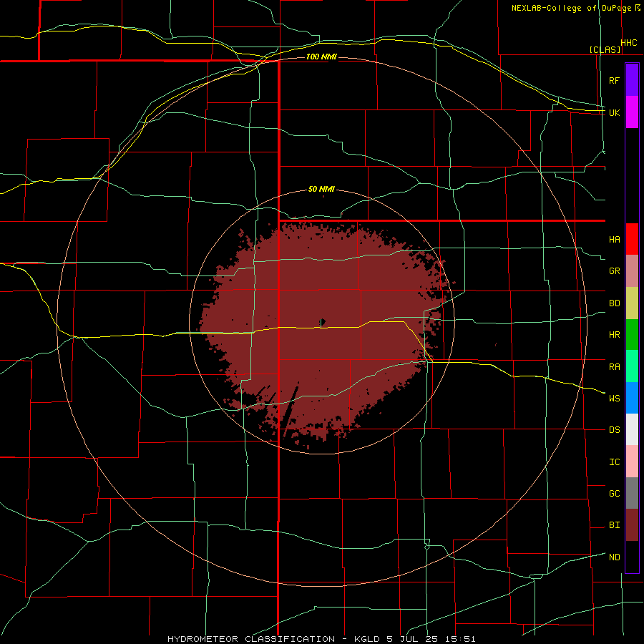Click the 5 JUL 25 date text
This screenshot has height=644, width=644.
point(411,639)
